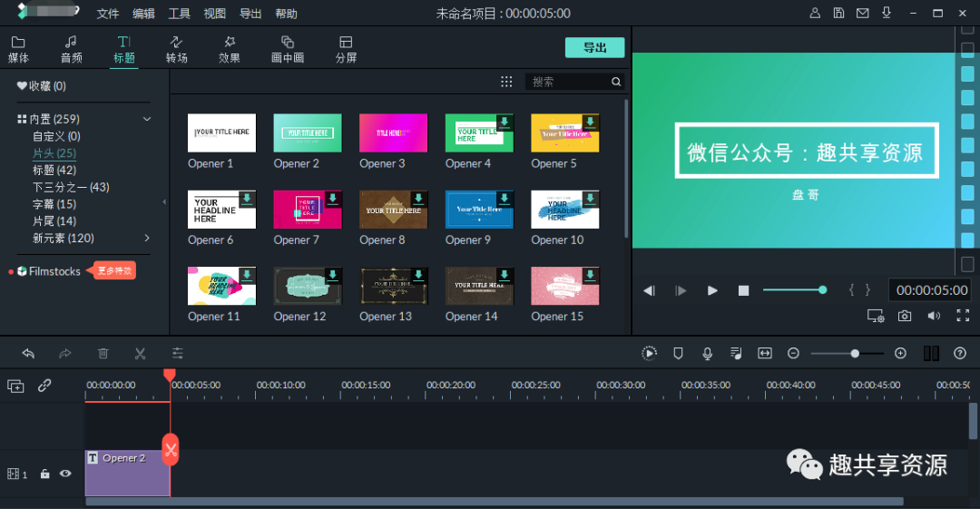The height and width of the screenshot is (509, 980).
Task: Click the save project icon
Action: 838,13
